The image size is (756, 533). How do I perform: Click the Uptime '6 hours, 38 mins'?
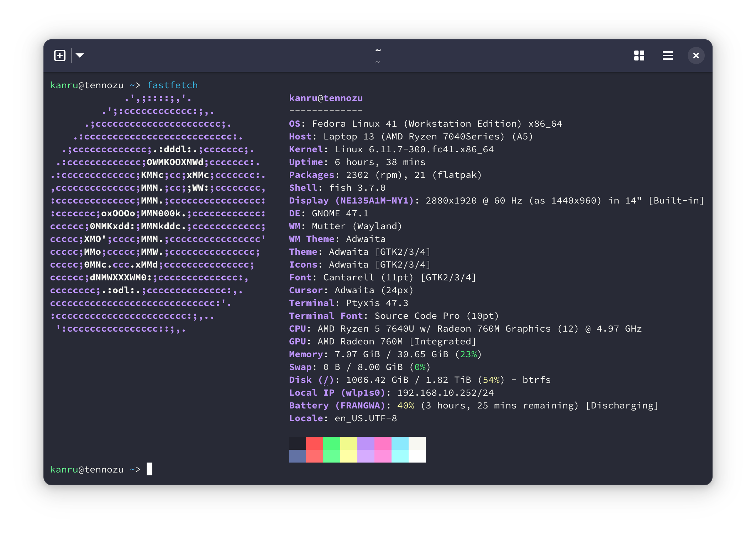(380, 162)
